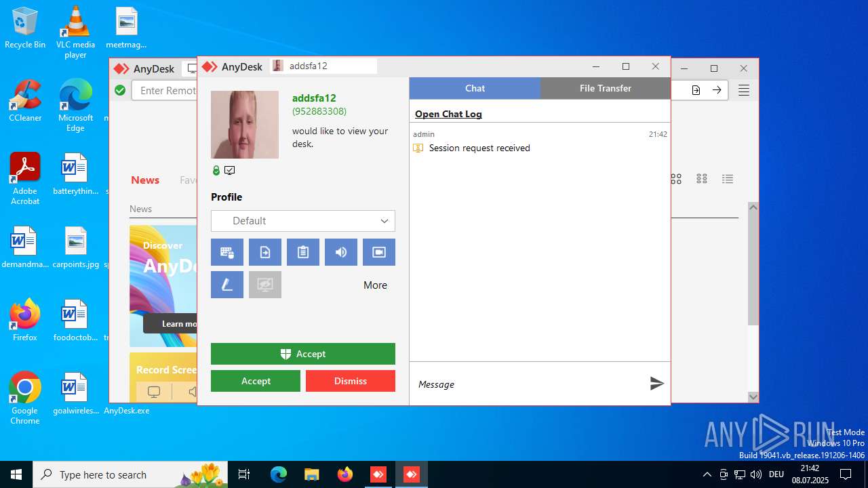This screenshot has height=488, width=868.
Task: Click AnyDesk logo in front window title bar
Action: [210, 66]
